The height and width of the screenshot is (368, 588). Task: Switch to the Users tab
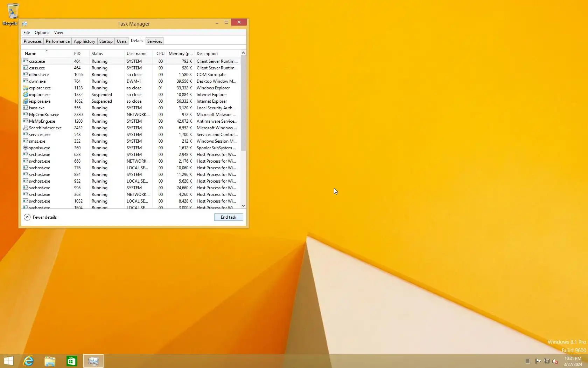coord(122,41)
